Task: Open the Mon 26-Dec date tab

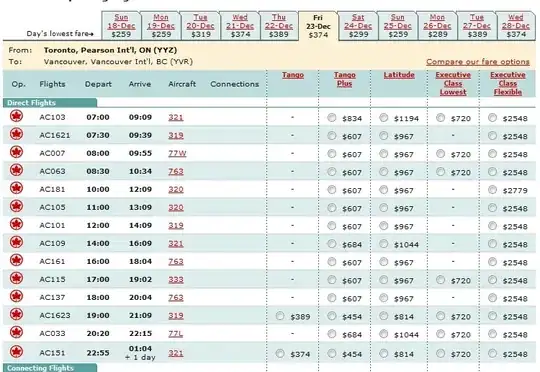Action: click(x=437, y=26)
